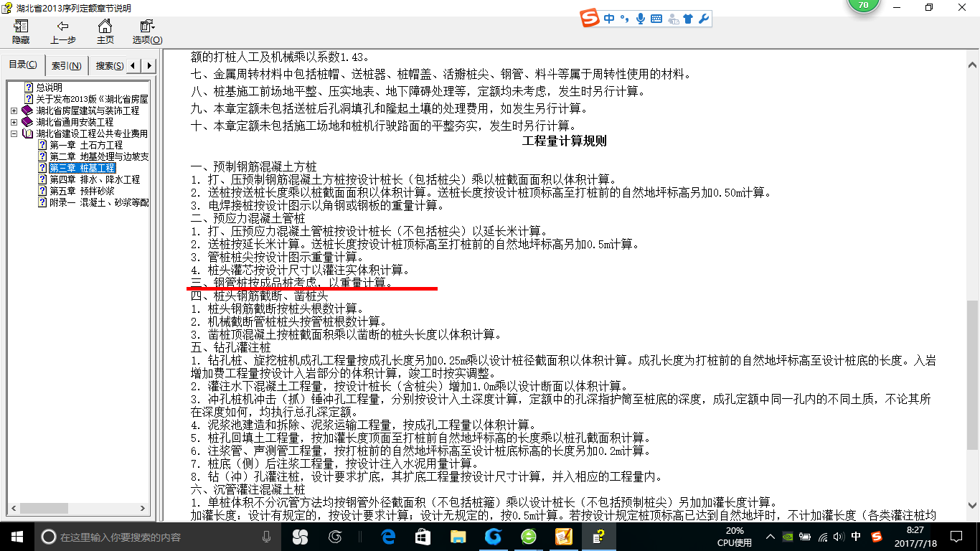Image resolution: width=980 pixels, height=551 pixels.
Task: Click the volume speaker tray icon
Action: (x=839, y=537)
